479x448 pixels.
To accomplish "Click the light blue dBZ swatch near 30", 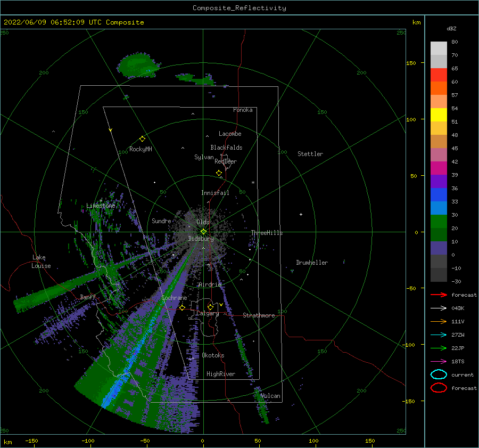I will [x=439, y=208].
